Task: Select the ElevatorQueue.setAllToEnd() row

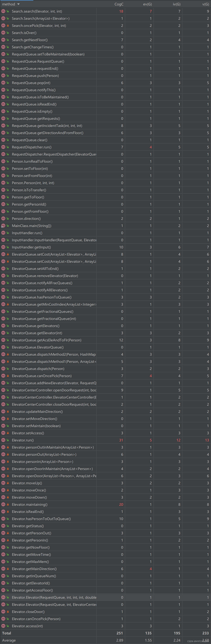Action: click(x=105, y=268)
